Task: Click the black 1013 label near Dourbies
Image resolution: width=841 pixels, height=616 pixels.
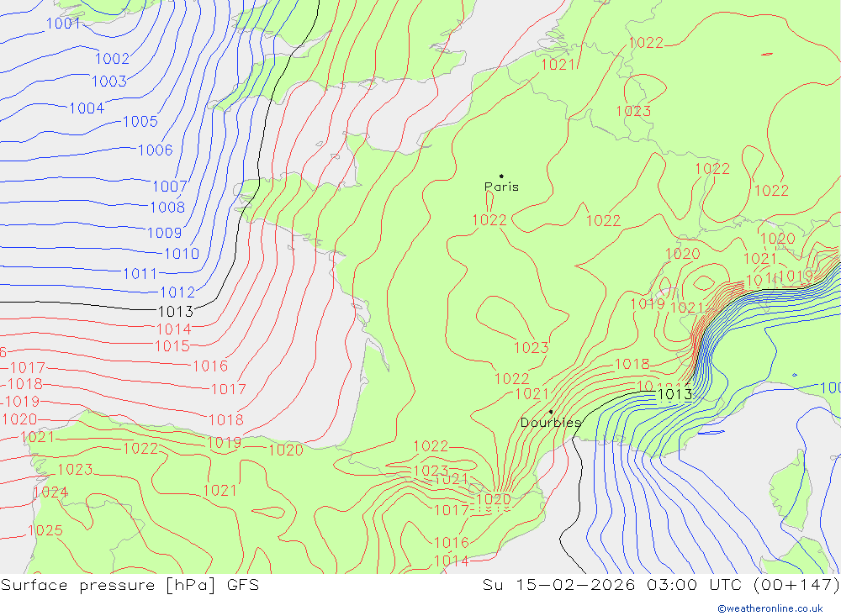Action: (674, 395)
